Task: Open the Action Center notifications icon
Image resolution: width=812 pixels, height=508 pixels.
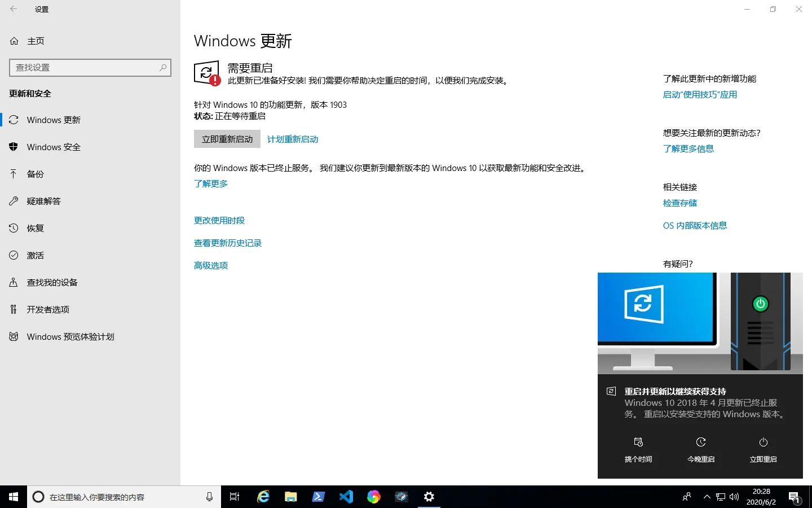Action: tap(794, 497)
